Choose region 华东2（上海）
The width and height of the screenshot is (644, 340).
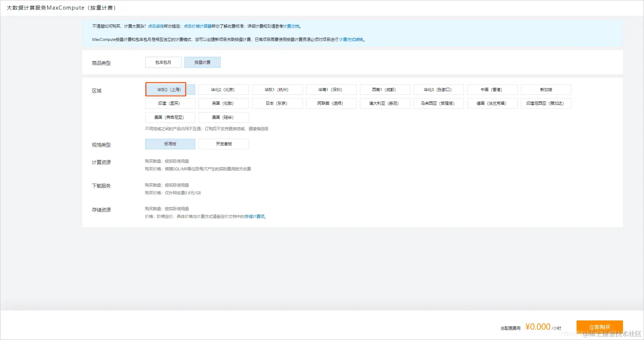(x=170, y=90)
